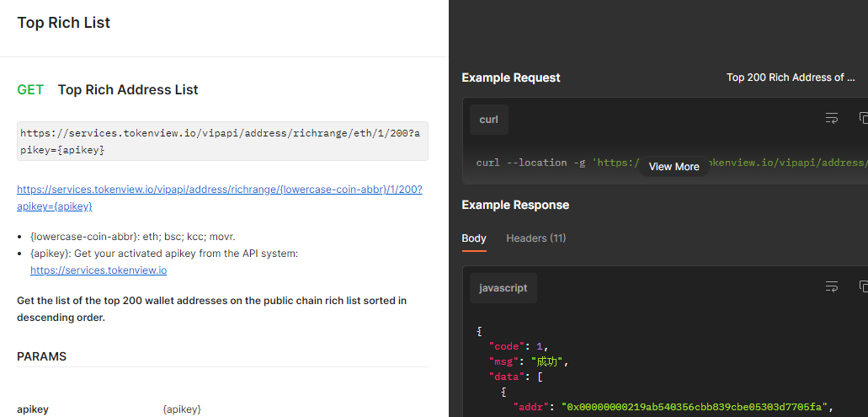Screen dimensions: 868x417
Task: Toggle word wrap in the javascript response block
Action: coord(832,287)
